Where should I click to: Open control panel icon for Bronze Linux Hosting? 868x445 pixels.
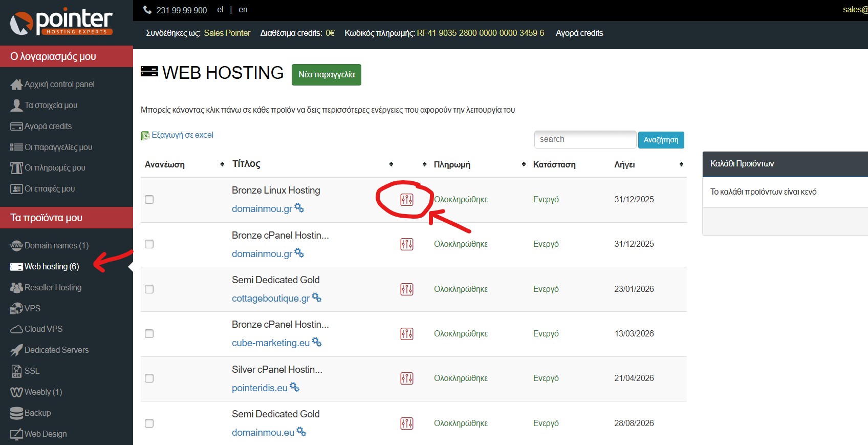(407, 200)
